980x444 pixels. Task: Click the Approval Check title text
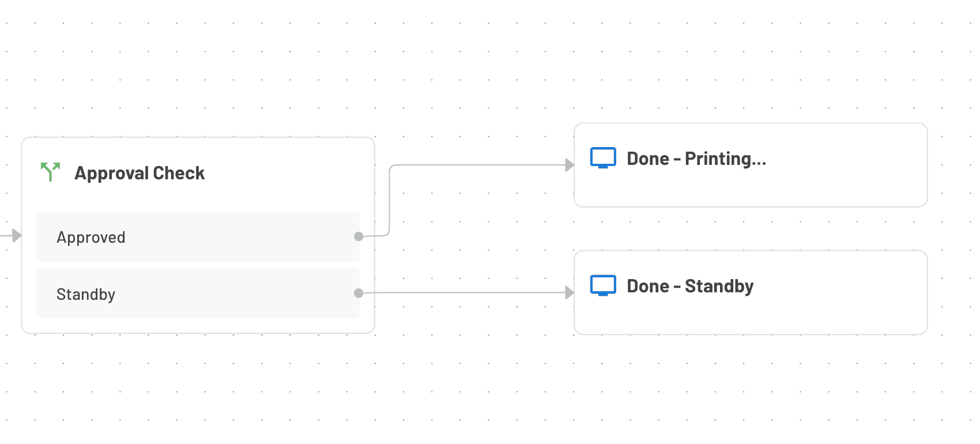pos(140,173)
